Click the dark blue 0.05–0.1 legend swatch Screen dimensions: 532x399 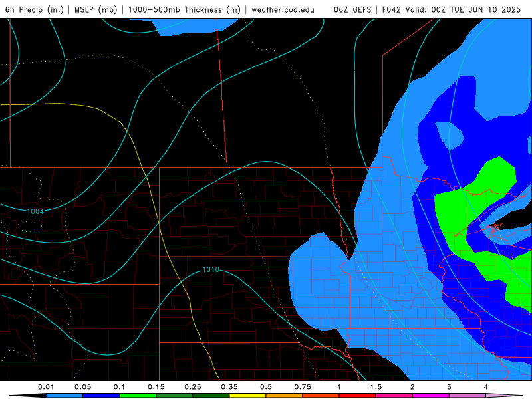click(x=101, y=396)
